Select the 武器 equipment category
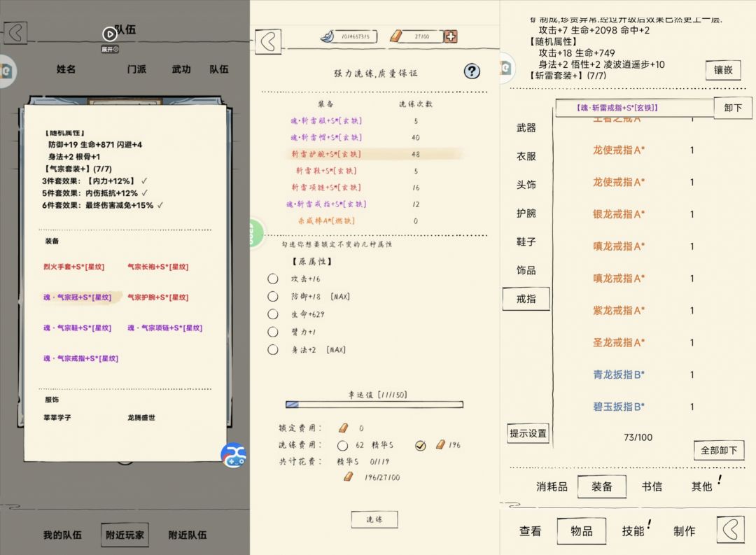 point(526,127)
